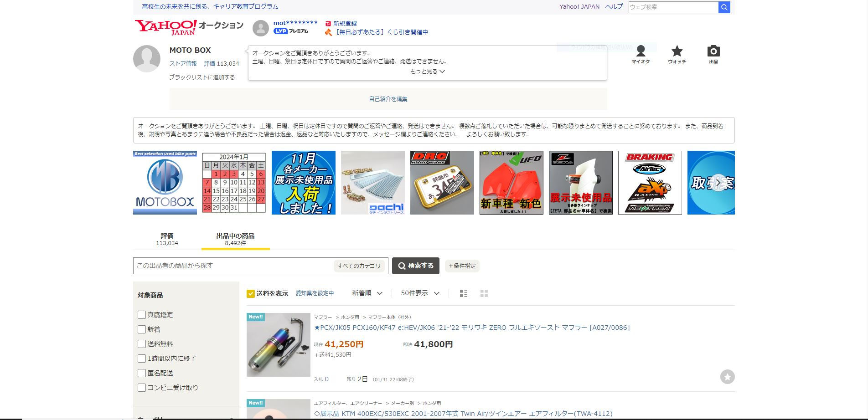
Task: Enable the 送料無料 filter
Action: coord(142,344)
